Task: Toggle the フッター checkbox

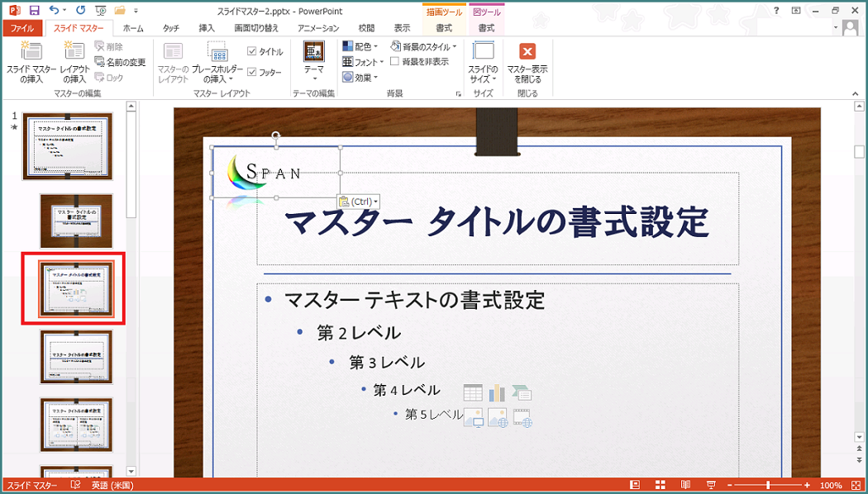Action: pos(251,72)
